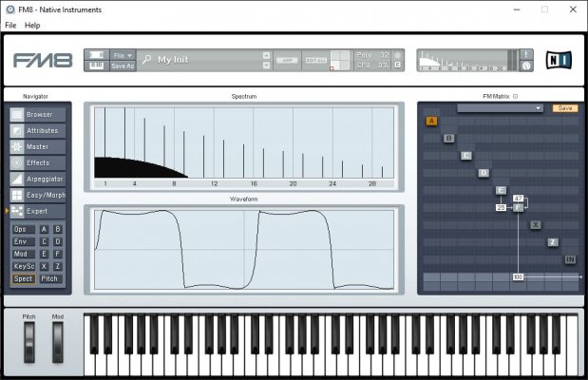The width and height of the screenshot is (588, 380).
Task: Click the E to F modulation value 25
Action: (501, 207)
